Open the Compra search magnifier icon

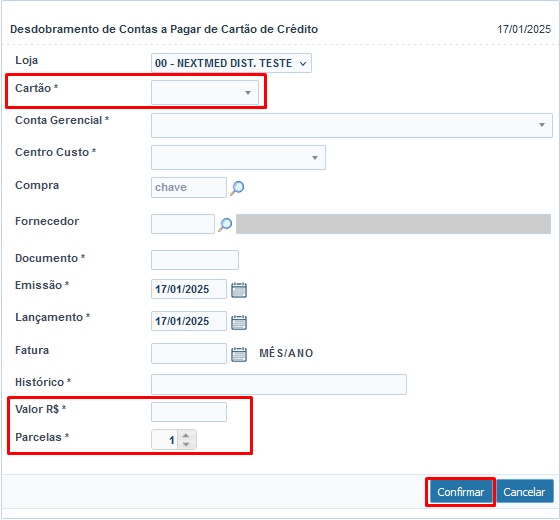tap(237, 188)
